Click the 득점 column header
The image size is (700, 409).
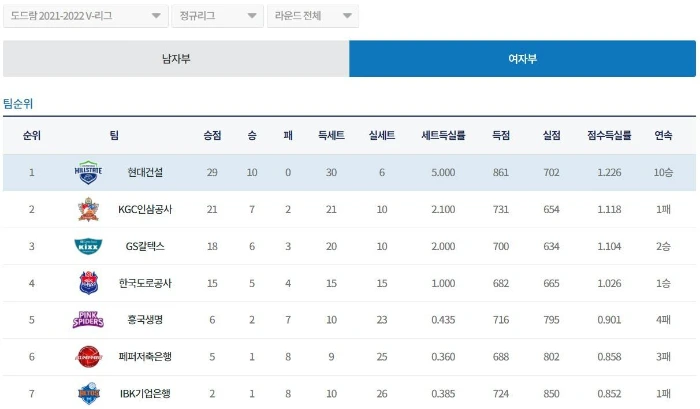point(501,135)
